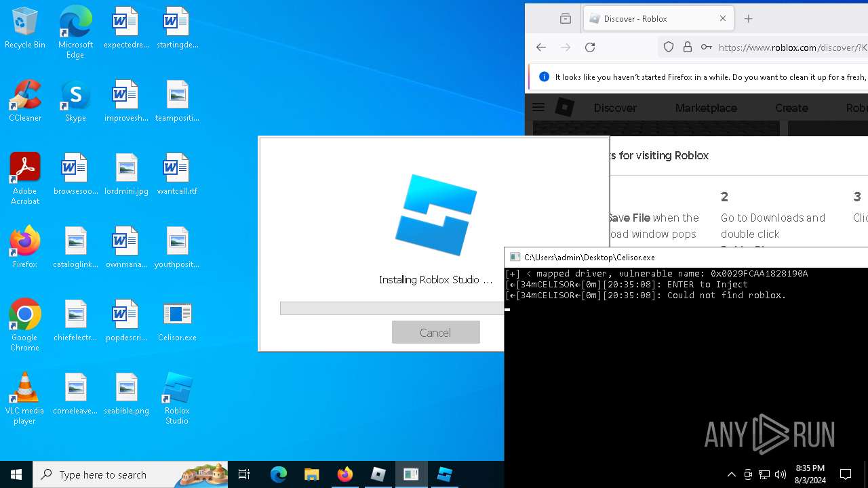The width and height of the screenshot is (868, 488).
Task: Click inside the Celisor console output area
Action: pos(686,366)
